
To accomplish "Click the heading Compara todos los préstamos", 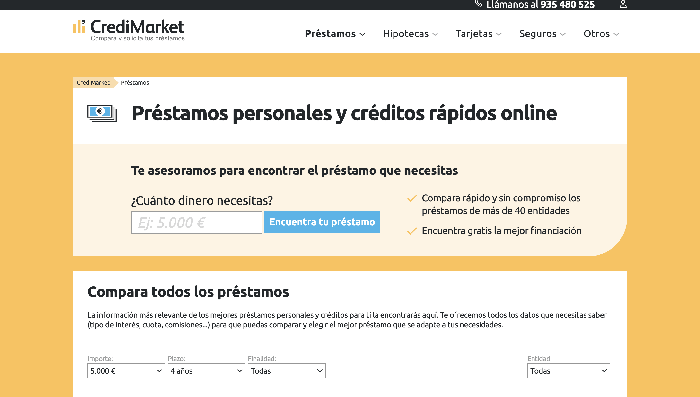I will pyautogui.click(x=188, y=292).
